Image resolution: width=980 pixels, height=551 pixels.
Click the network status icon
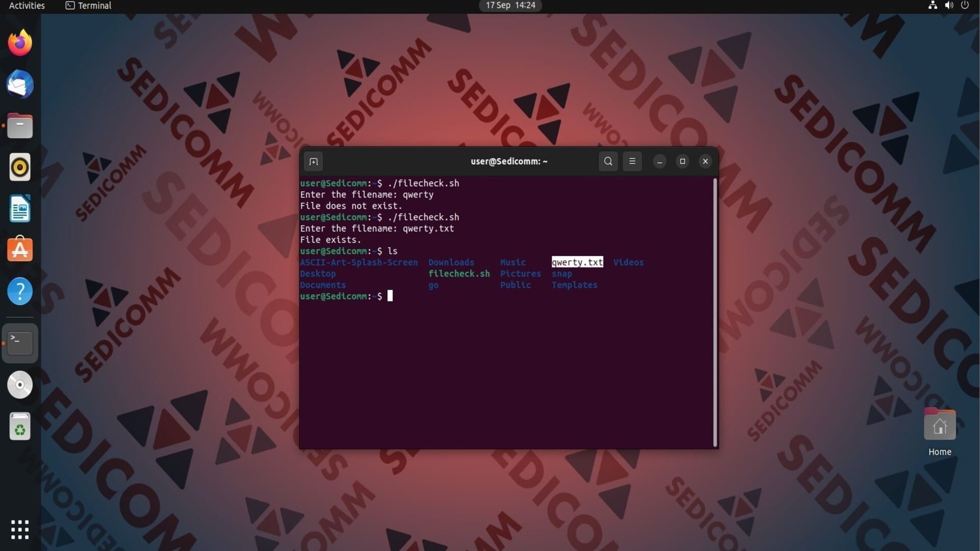pos(933,6)
